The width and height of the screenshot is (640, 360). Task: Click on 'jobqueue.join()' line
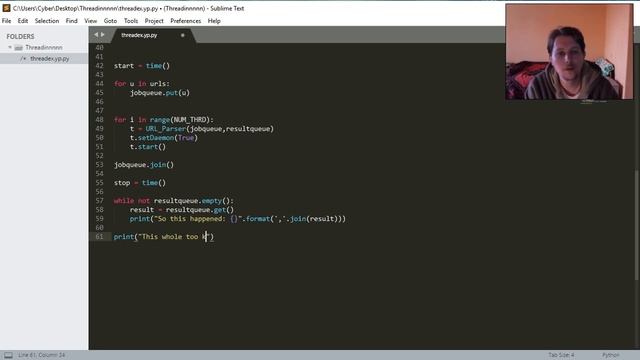click(x=144, y=164)
